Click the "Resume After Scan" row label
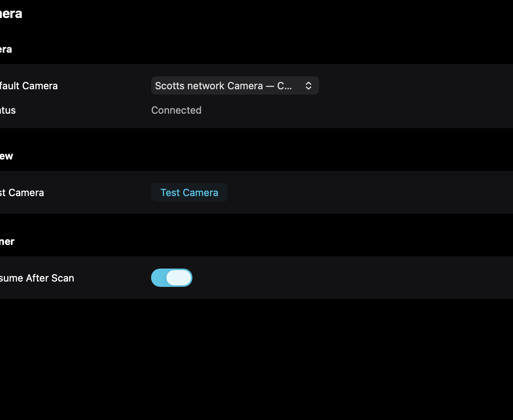This screenshot has height=420, width=513. click(37, 278)
